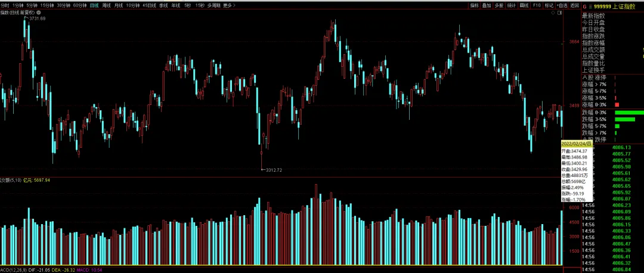Open the 统计 statistics button
Viewport: 644px width, 273px height.
pyautogui.click(x=512, y=5)
